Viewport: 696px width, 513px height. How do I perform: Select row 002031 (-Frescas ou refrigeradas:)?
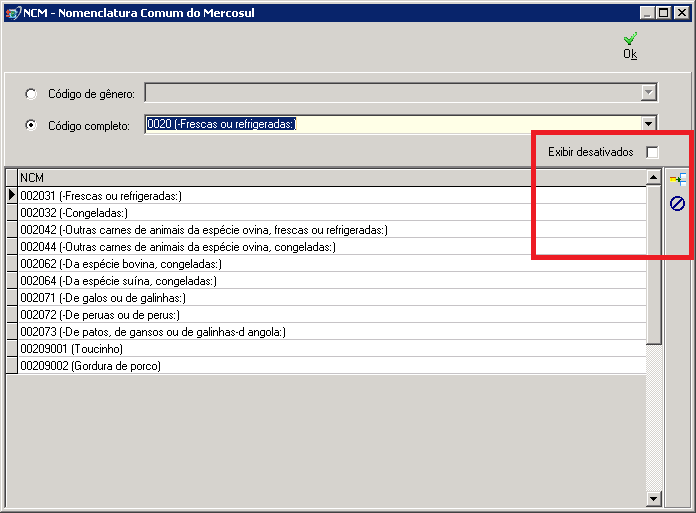coord(332,196)
